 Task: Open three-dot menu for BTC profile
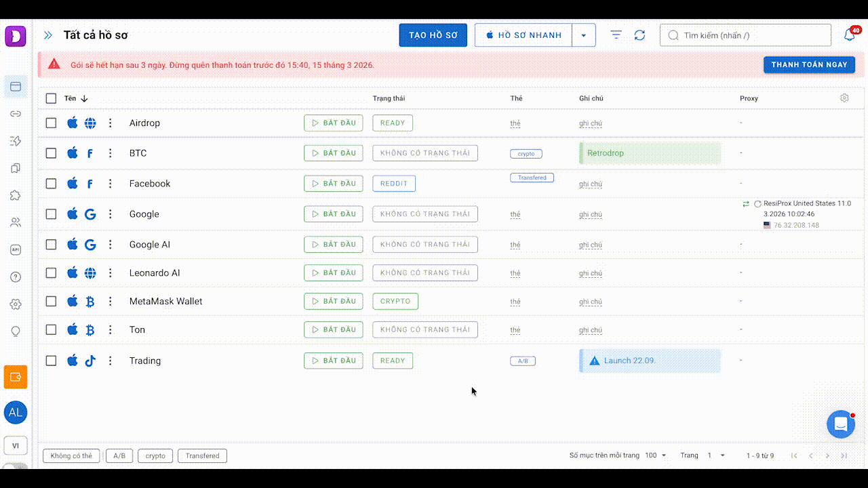click(x=110, y=153)
